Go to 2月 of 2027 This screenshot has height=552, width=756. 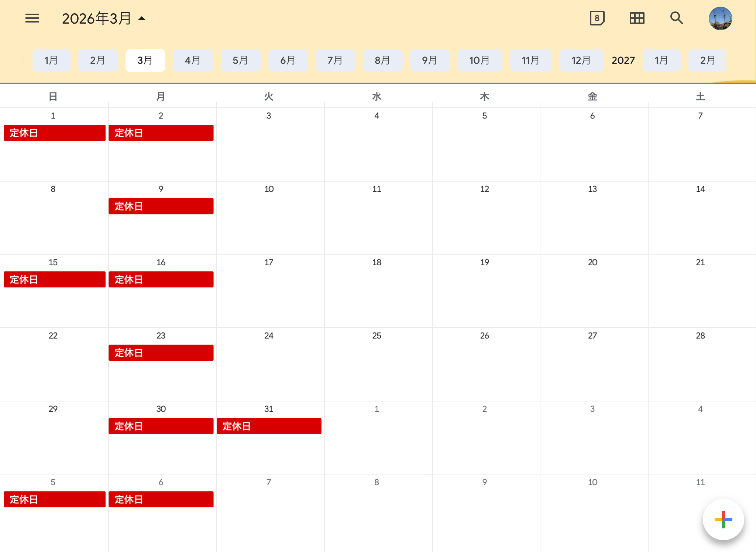(708, 60)
